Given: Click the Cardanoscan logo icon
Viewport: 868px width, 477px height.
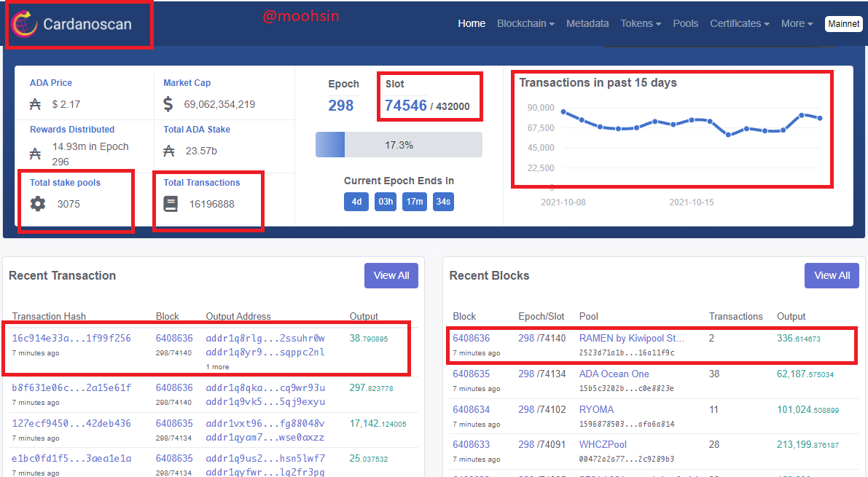Looking at the screenshot, I should pos(24,23).
